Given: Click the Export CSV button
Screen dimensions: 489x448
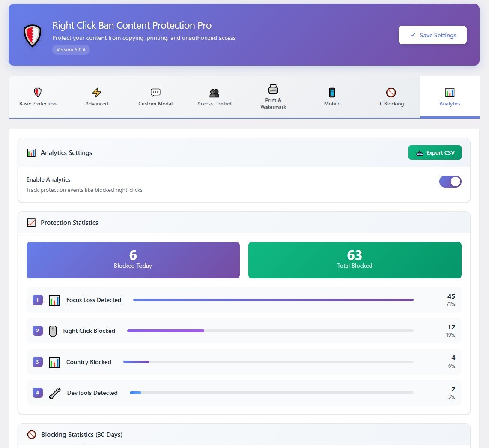Looking at the screenshot, I should pos(435,152).
